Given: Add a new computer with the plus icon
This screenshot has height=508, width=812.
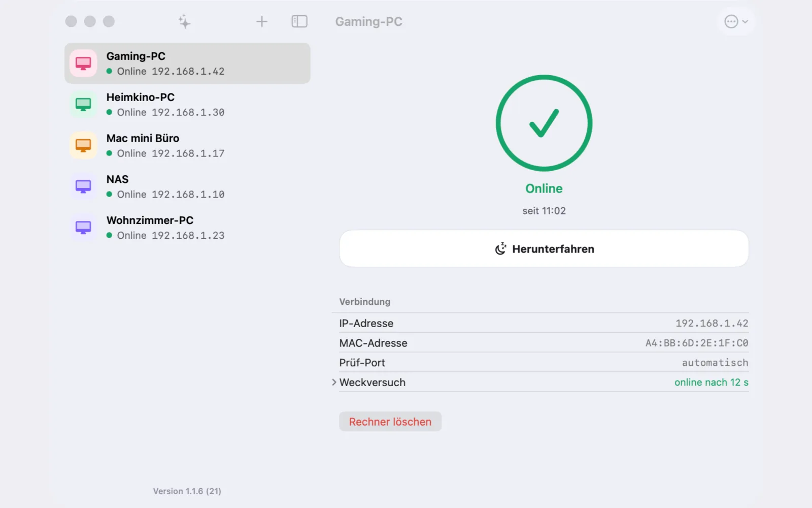Looking at the screenshot, I should (261, 21).
